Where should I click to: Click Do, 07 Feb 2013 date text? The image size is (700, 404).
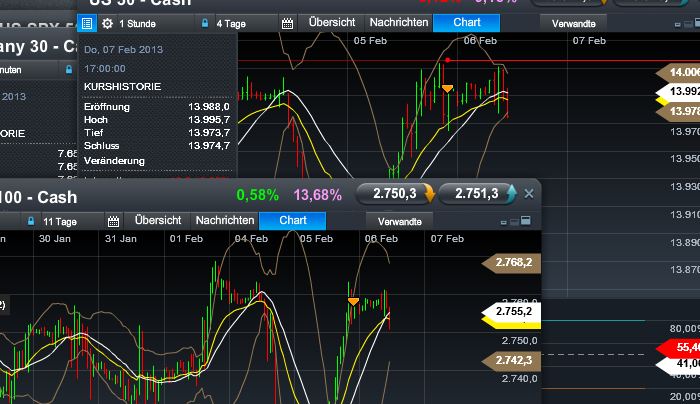[x=123, y=50]
